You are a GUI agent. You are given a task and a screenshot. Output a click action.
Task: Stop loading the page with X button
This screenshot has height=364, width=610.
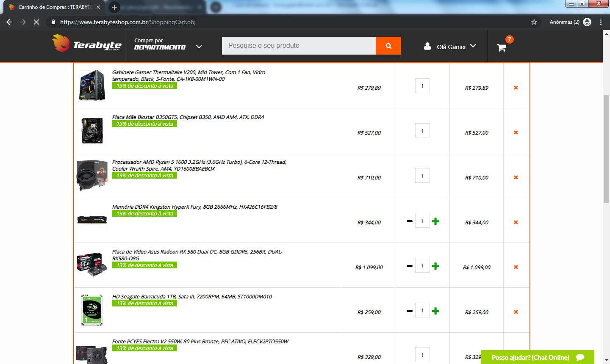point(36,22)
